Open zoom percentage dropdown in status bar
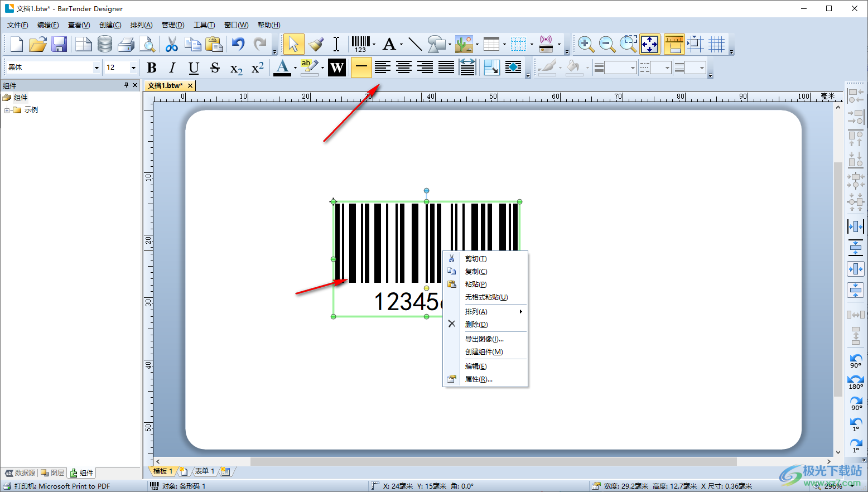Viewport: 868px width, 492px height. (x=852, y=486)
